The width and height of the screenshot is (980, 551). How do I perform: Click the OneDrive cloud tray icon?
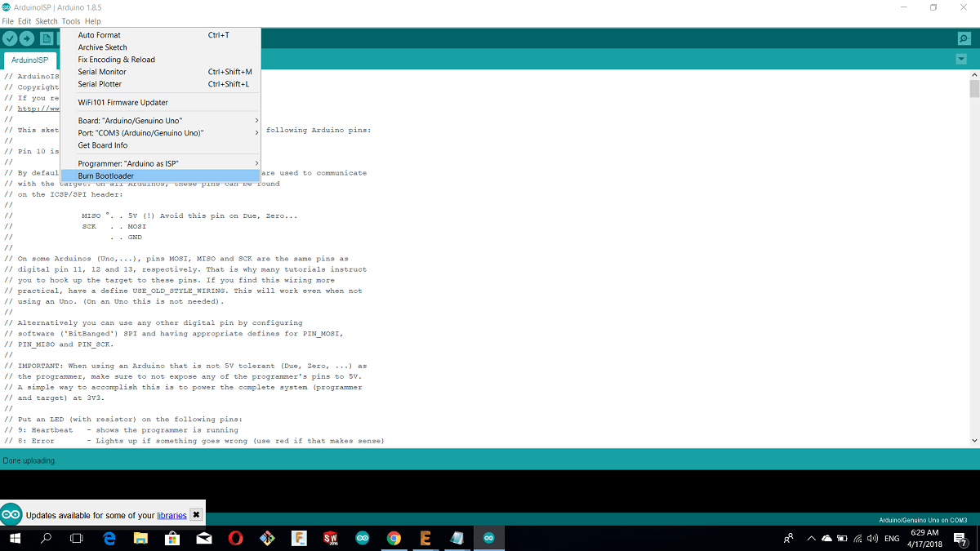click(826, 539)
